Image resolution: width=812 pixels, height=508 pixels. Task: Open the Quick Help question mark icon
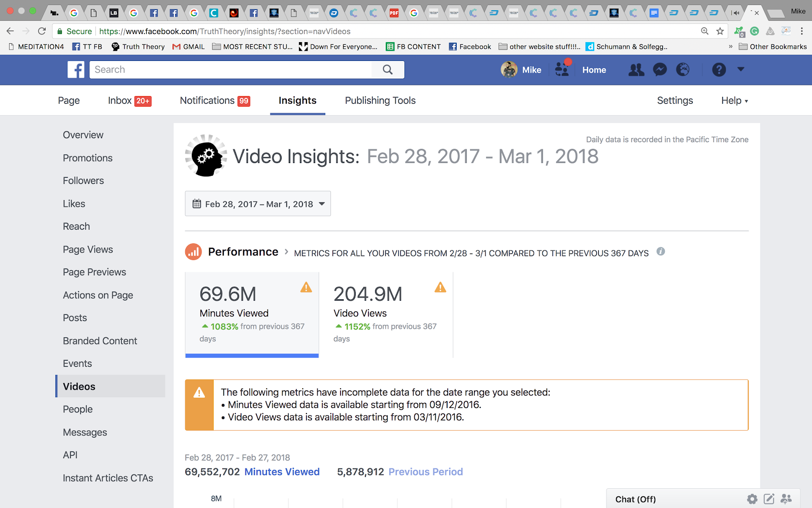click(x=719, y=70)
